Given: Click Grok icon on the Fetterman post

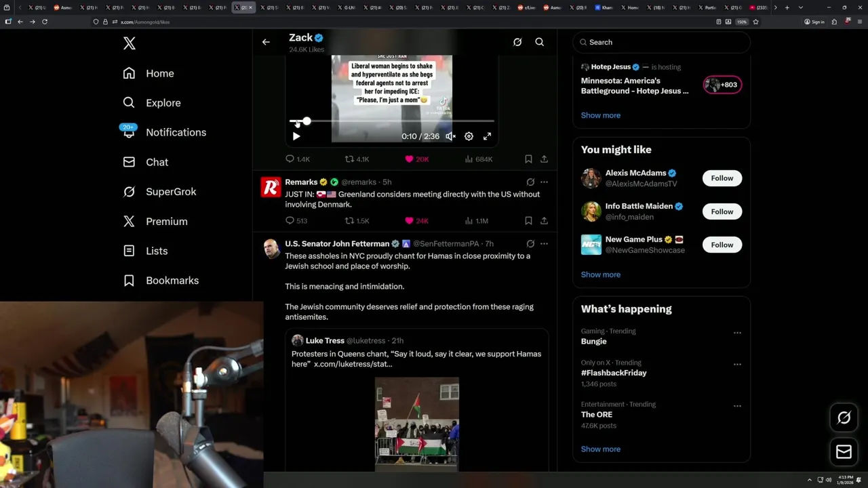Looking at the screenshot, I should point(530,244).
